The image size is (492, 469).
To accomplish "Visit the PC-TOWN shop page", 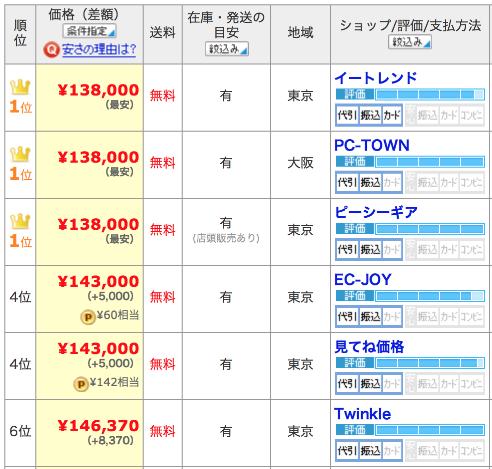I will pos(372,146).
